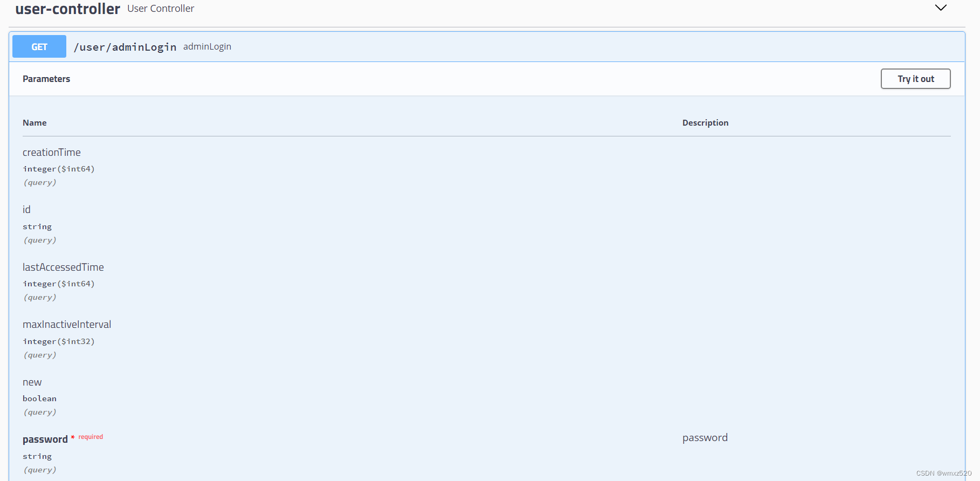
Task: Click the User Controller description text
Action: click(x=161, y=9)
